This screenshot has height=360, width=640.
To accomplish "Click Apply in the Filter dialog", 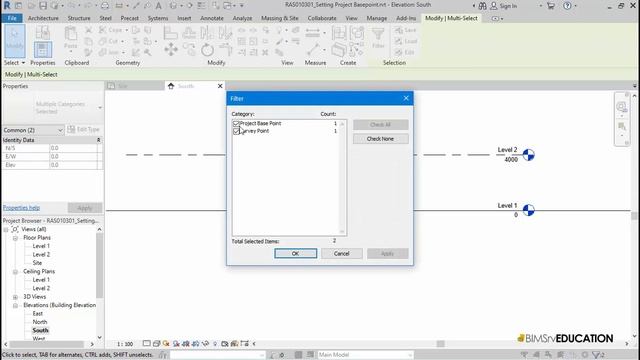I will point(387,253).
